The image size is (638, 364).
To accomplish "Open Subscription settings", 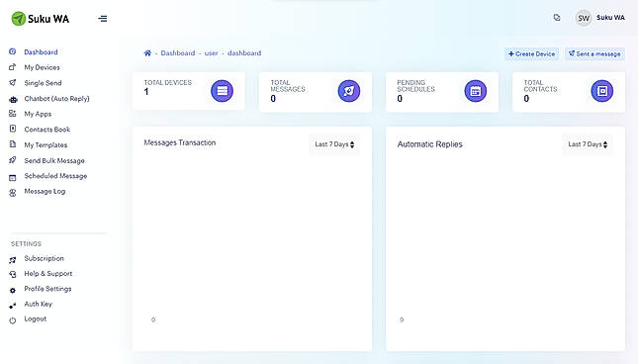I will pos(44,258).
